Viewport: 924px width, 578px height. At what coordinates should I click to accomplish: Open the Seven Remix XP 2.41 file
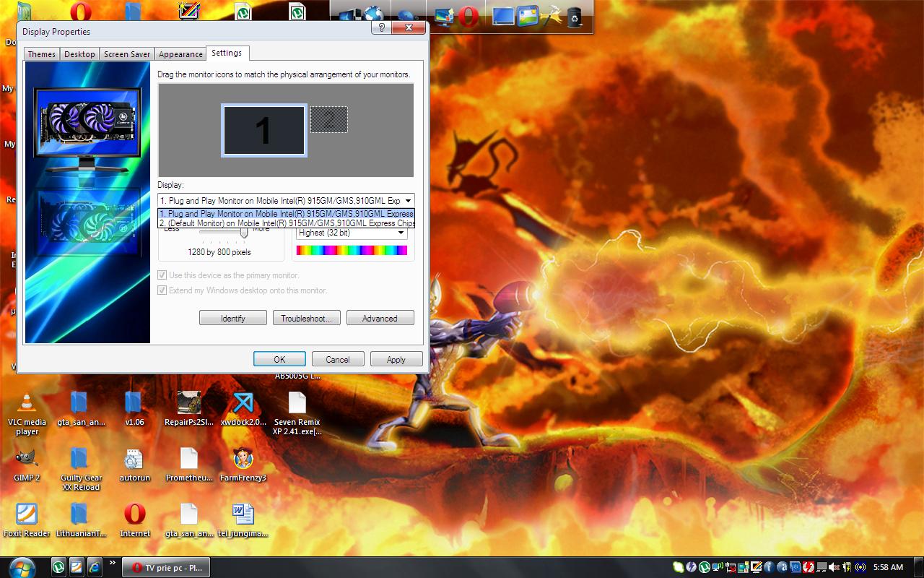tap(297, 413)
